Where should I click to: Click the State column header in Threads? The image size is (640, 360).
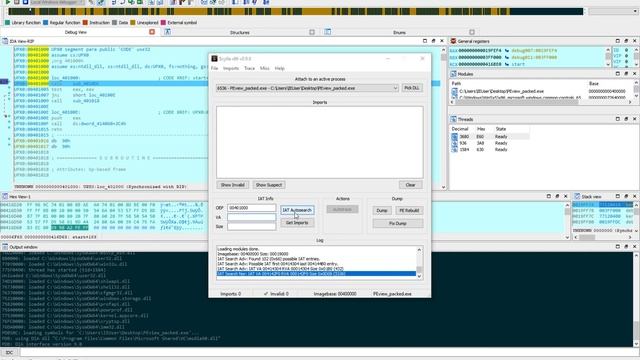coord(501,129)
